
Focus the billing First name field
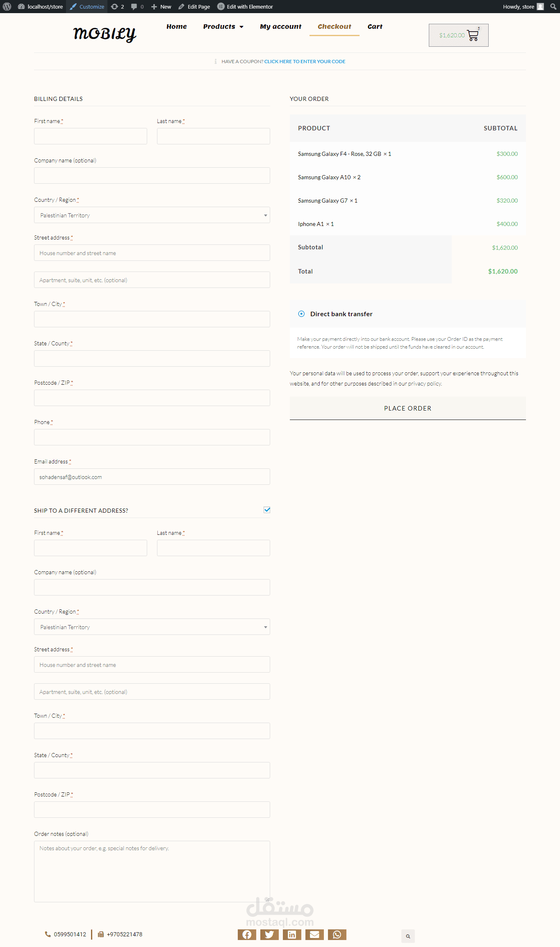click(x=91, y=136)
